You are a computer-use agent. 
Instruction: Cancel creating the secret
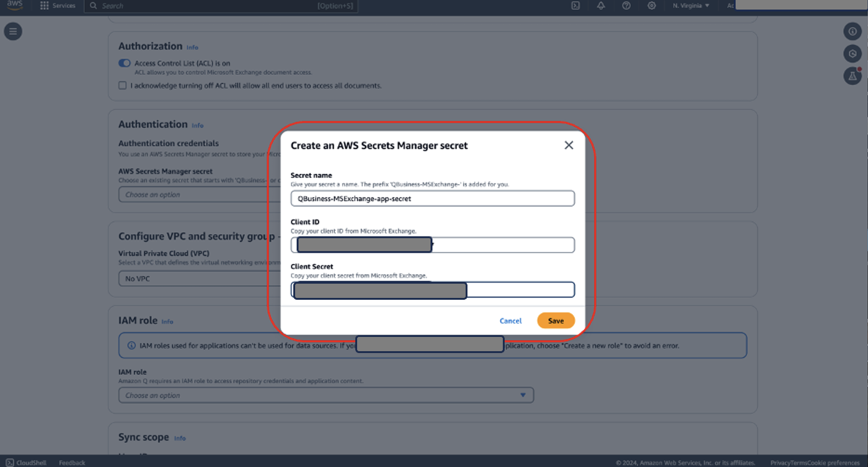(510, 320)
